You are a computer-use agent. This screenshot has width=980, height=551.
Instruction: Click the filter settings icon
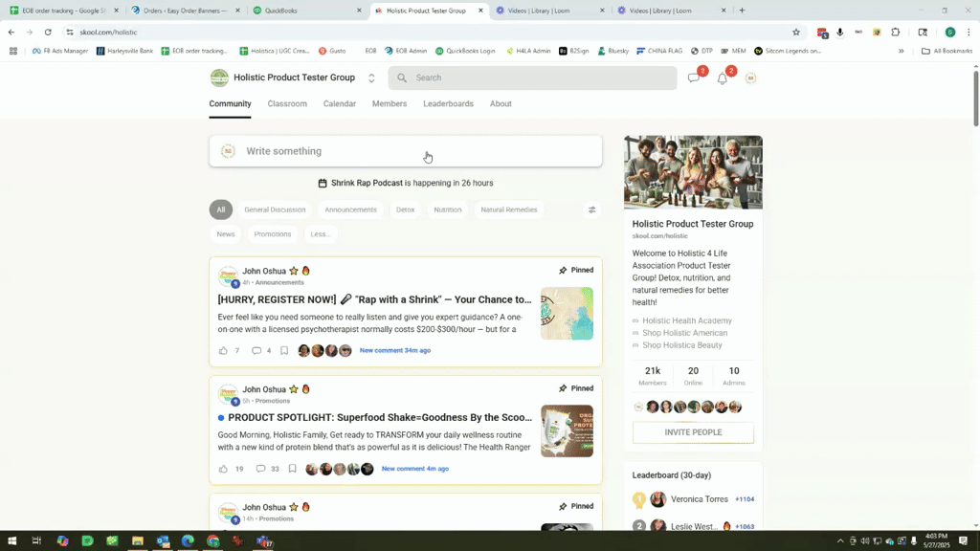[591, 209]
